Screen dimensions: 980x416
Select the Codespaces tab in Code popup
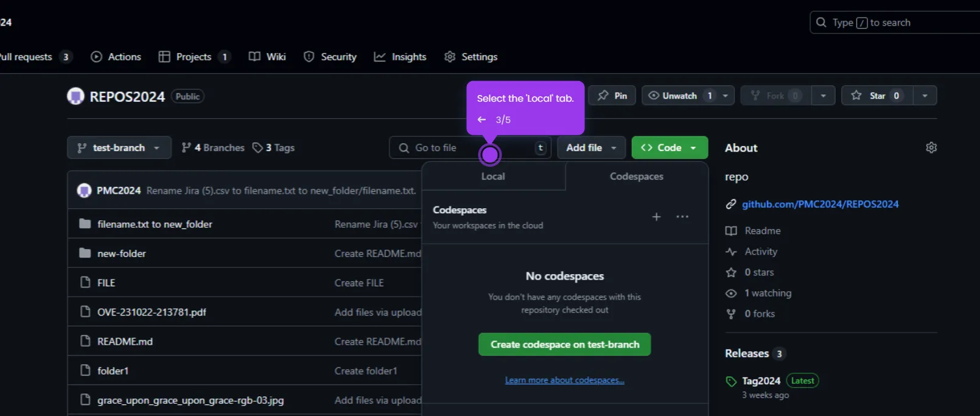tap(637, 176)
